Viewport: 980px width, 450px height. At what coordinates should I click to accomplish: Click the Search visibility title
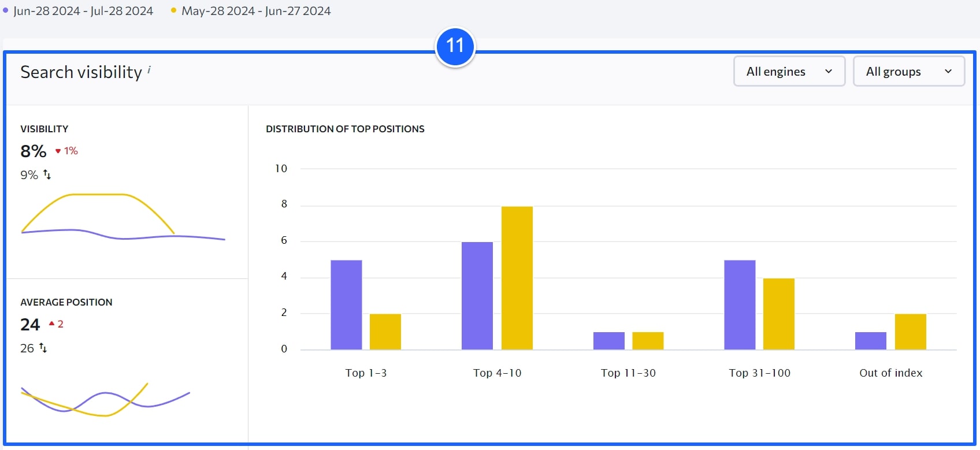(x=81, y=72)
